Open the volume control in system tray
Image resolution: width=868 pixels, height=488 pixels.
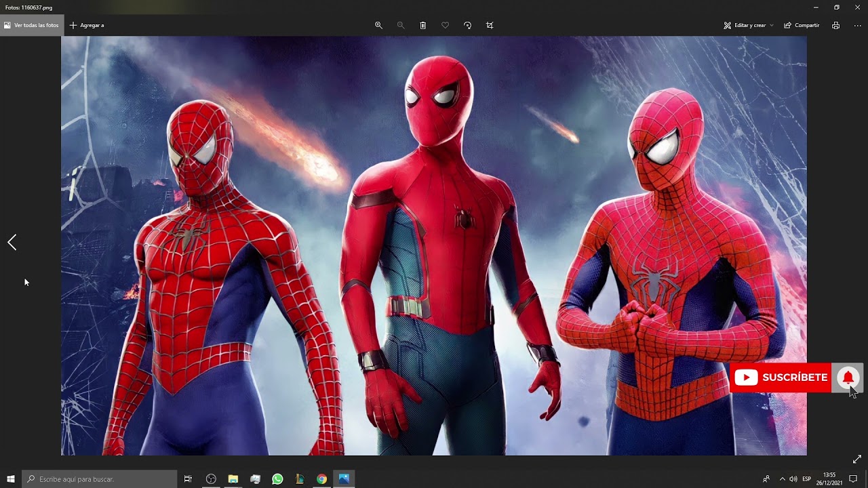(793, 479)
